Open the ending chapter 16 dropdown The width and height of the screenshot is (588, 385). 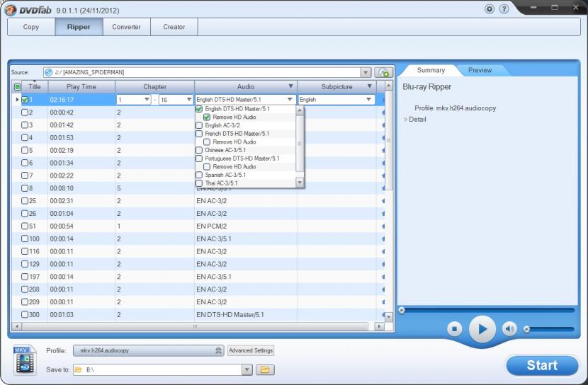[x=188, y=100]
